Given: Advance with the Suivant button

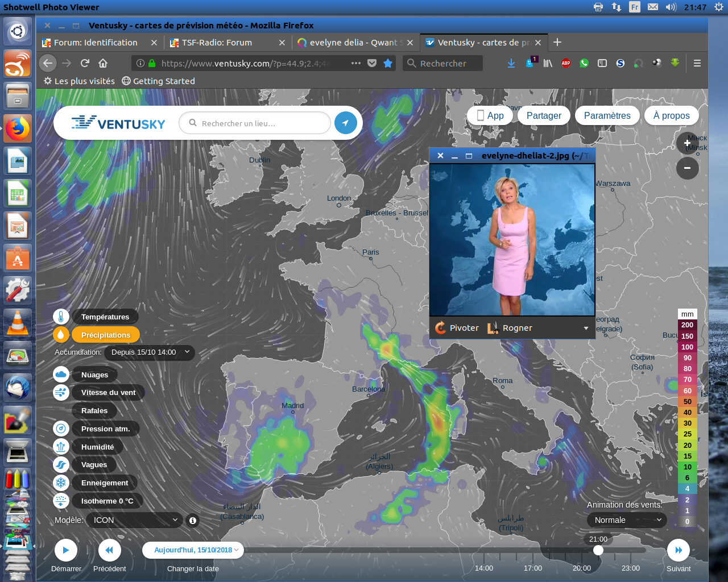Looking at the screenshot, I should [679, 550].
